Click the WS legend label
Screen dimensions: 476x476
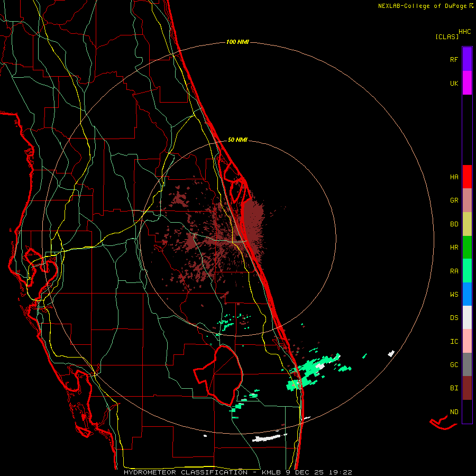coord(454,295)
